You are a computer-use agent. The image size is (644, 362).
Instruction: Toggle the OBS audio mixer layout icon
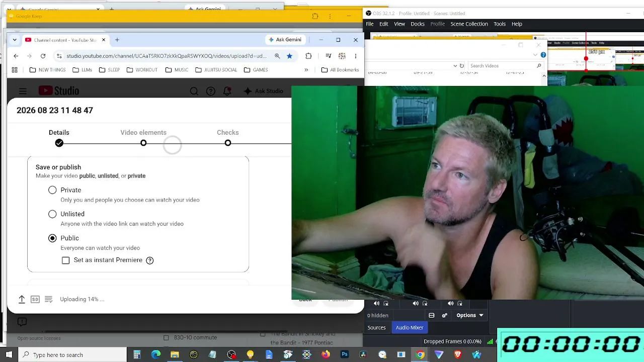click(432, 315)
